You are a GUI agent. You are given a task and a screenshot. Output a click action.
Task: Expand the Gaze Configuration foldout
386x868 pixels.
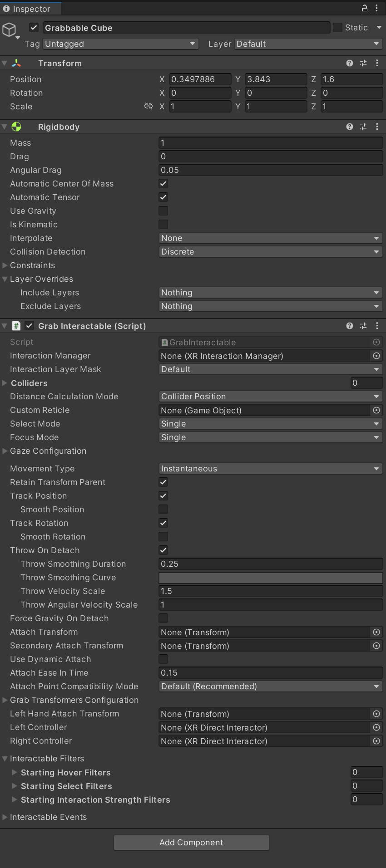coord(5,451)
